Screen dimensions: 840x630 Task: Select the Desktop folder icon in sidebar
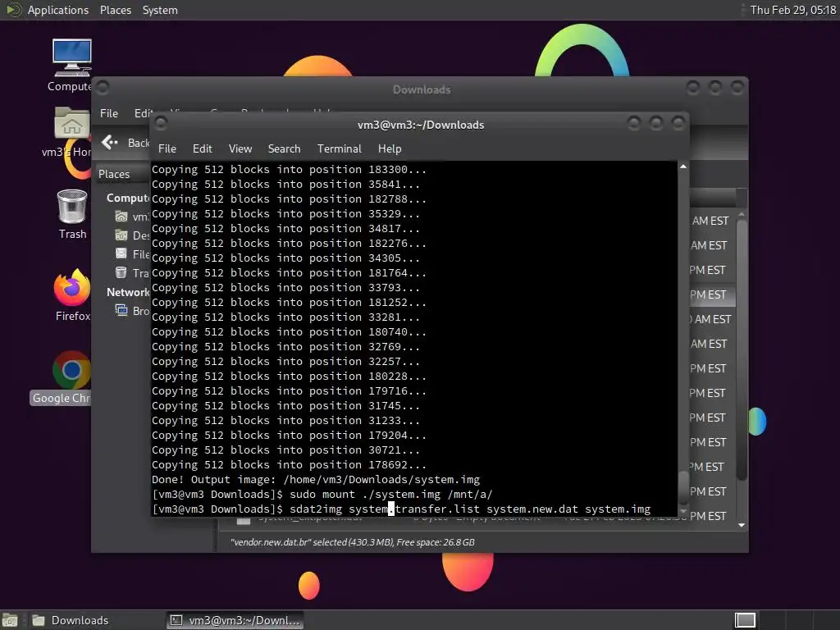(x=121, y=235)
